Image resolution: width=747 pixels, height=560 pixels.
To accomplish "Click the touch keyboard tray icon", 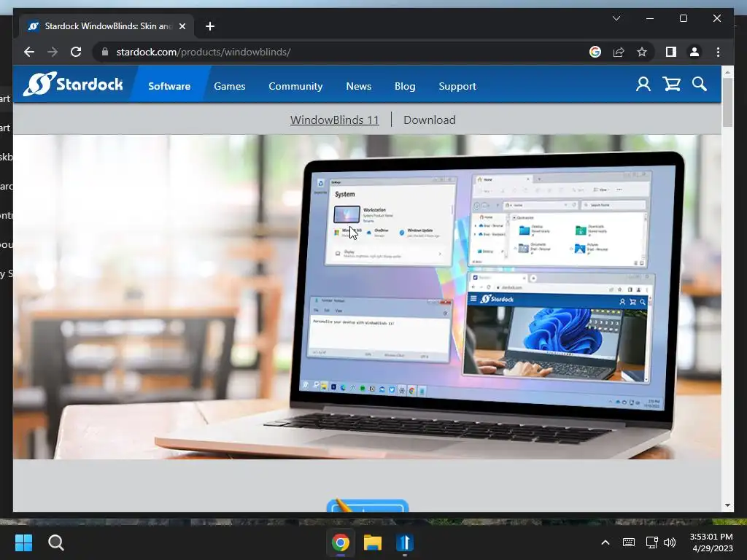I will coord(628,542).
